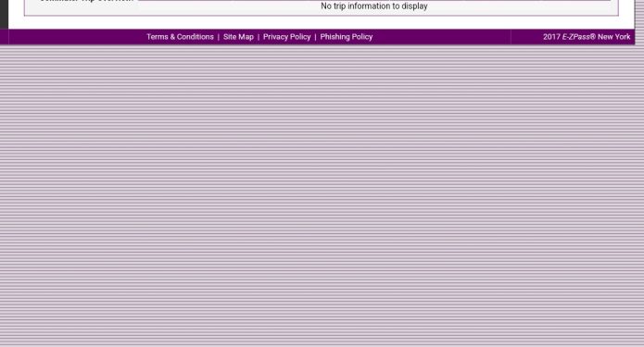Click the empty purple footer area left of Terms & Conditions
The width and height of the screenshot is (644, 347).
[77, 37]
